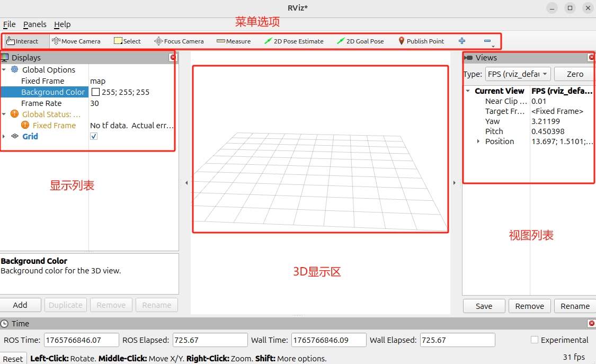Enable the Measure tool
596x364 pixels.
tap(233, 41)
